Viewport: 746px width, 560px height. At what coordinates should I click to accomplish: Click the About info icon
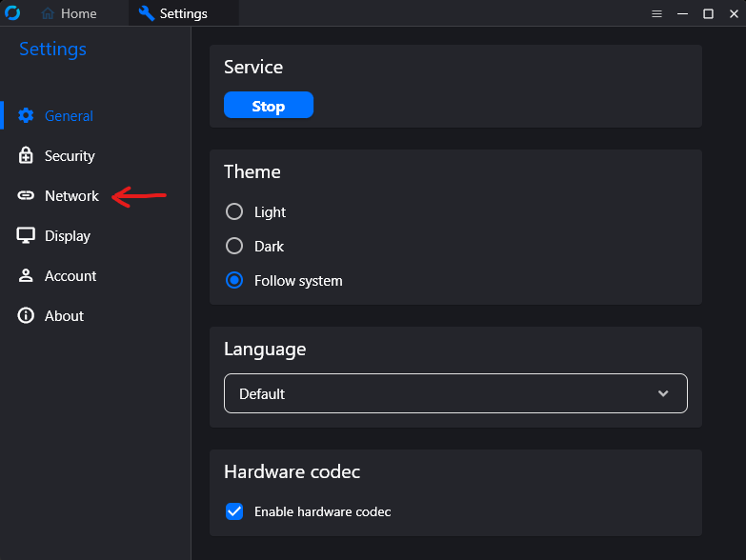pyautogui.click(x=26, y=315)
